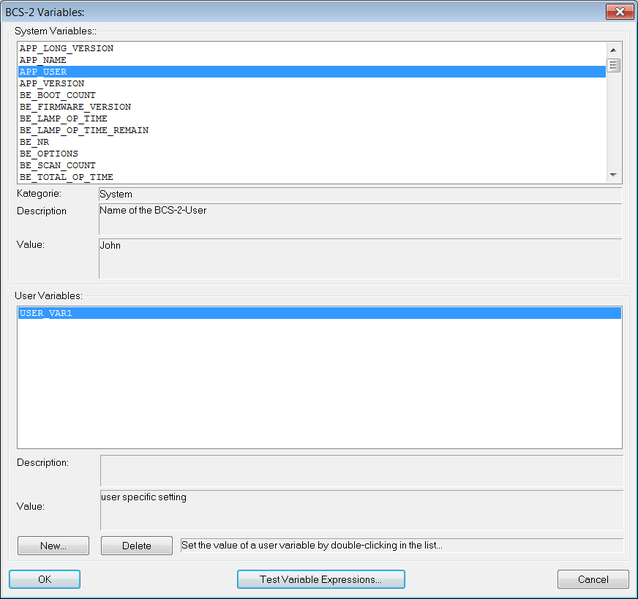
Task: Select APP_LONG_VERSION in system variables list
Action: [312, 48]
